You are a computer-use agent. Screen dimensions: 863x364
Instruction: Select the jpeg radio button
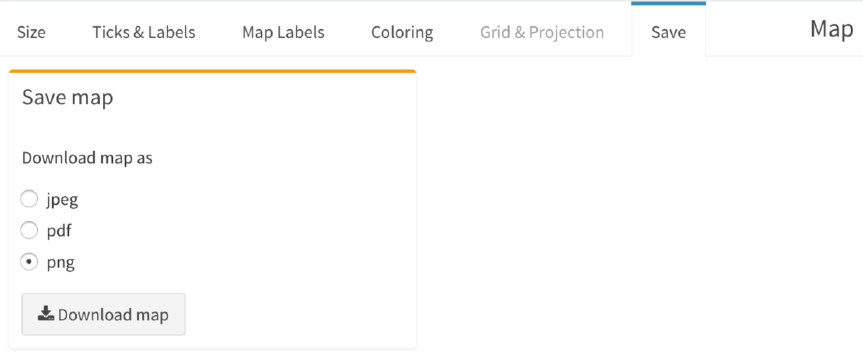point(29,199)
